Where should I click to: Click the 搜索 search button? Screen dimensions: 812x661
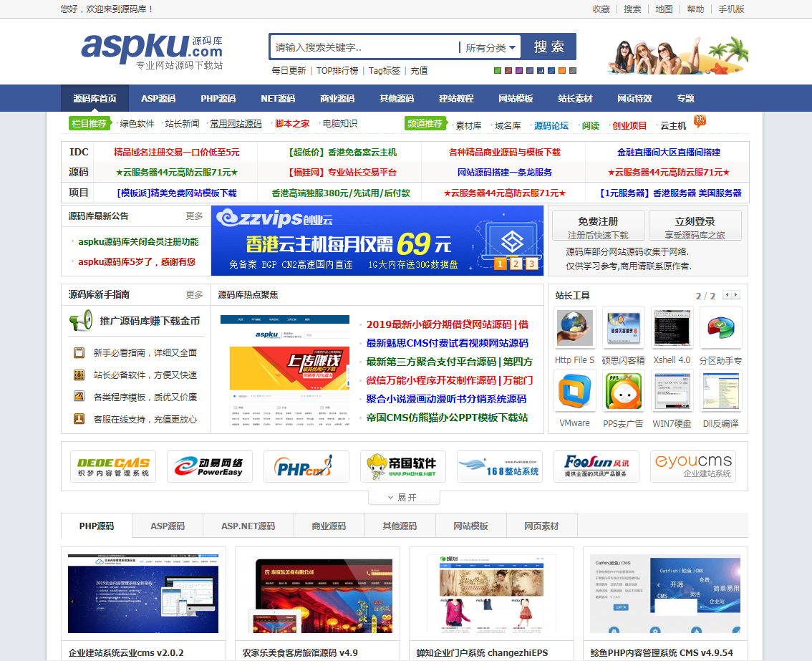coord(548,47)
